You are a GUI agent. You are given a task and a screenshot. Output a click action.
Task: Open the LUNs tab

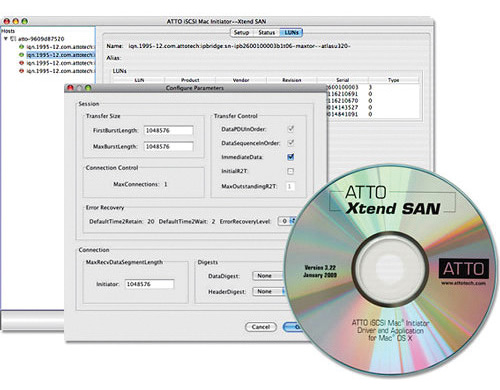point(291,33)
